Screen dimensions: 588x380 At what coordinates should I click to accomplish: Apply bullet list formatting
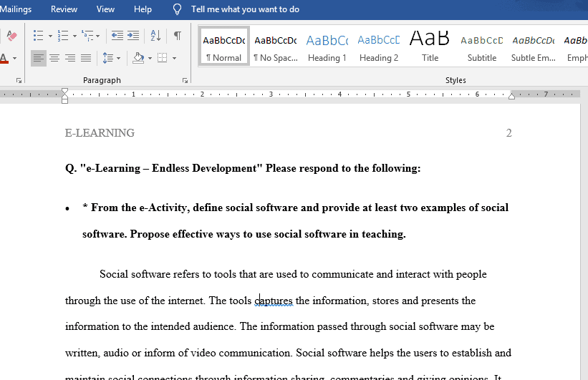click(x=38, y=36)
